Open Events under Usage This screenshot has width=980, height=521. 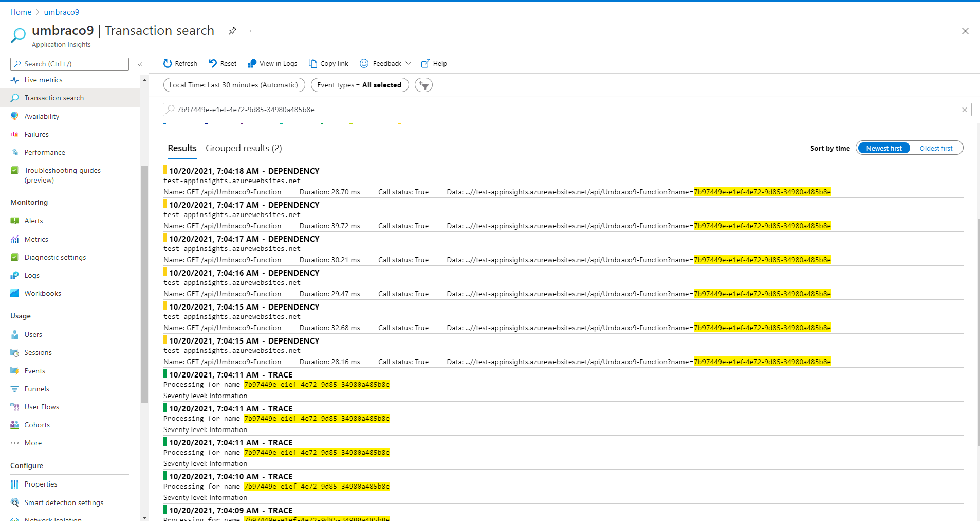(x=34, y=371)
